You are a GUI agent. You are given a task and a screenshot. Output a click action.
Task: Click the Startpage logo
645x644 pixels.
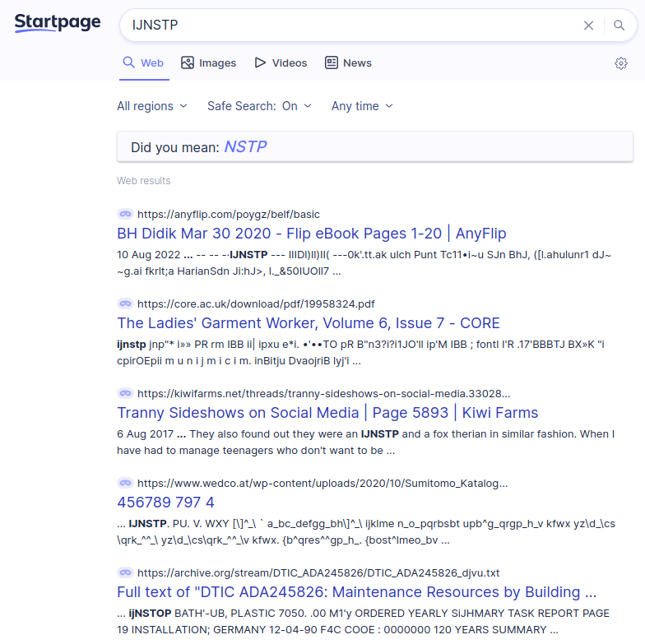click(58, 23)
